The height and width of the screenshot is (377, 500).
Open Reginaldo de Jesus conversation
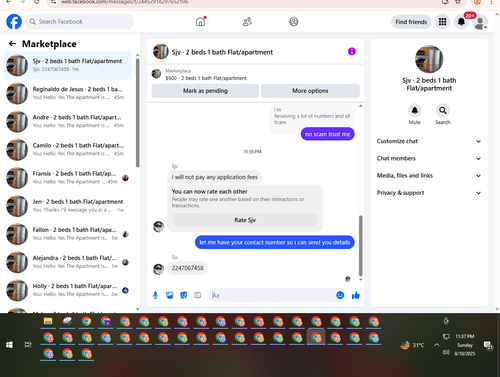pyautogui.click(x=67, y=93)
